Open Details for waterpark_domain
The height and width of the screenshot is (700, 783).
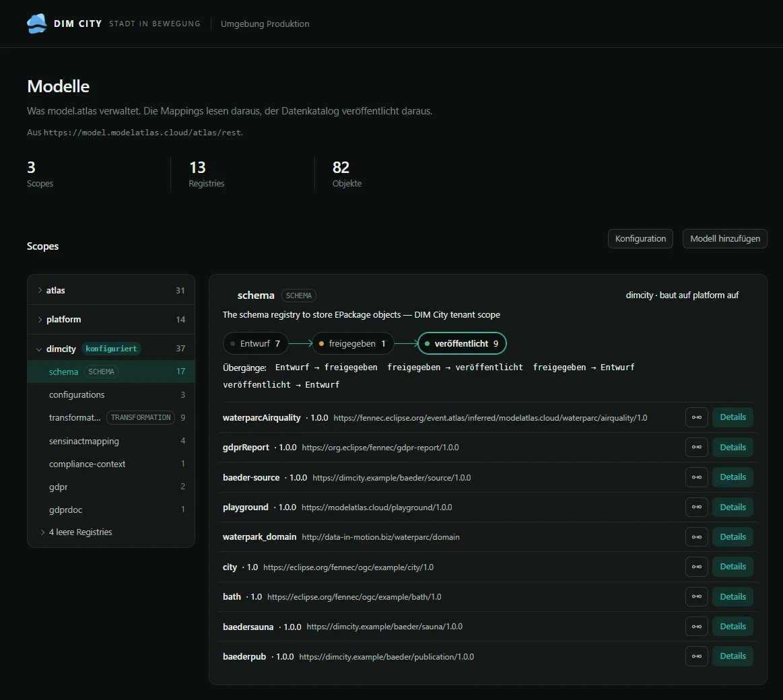coord(733,537)
